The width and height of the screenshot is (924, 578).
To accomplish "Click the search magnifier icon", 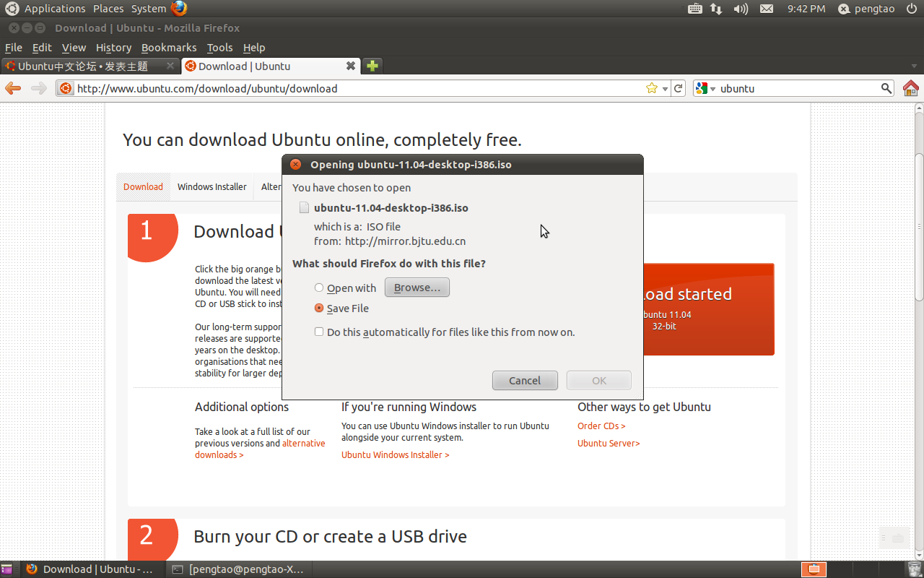I will [886, 88].
